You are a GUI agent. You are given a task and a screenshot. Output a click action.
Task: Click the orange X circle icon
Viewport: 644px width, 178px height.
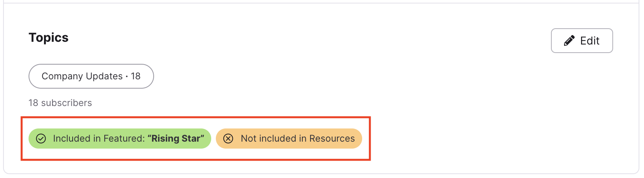228,139
